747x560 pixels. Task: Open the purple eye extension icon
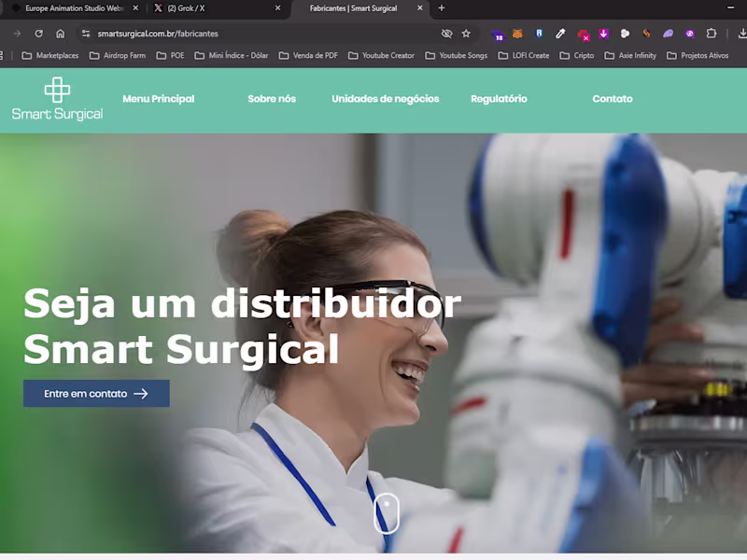(x=690, y=34)
